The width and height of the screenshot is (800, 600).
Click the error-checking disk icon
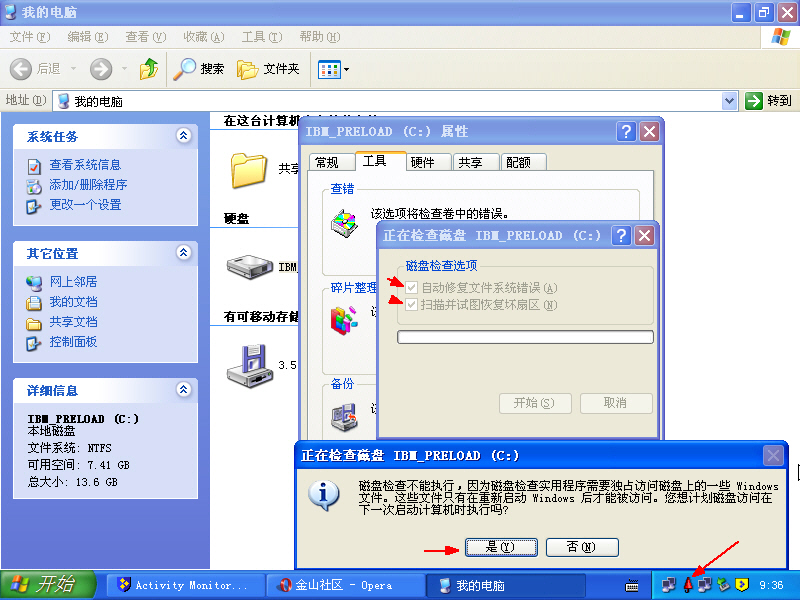coord(344,223)
